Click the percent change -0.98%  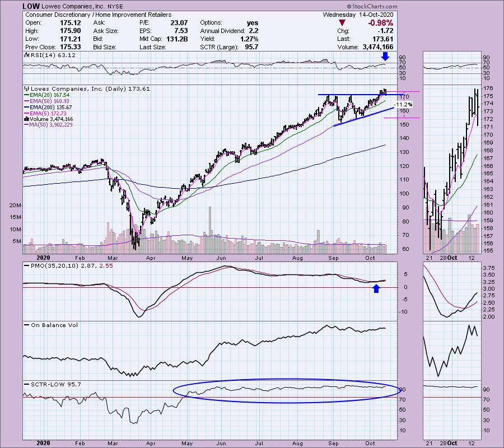pyautogui.click(x=381, y=23)
